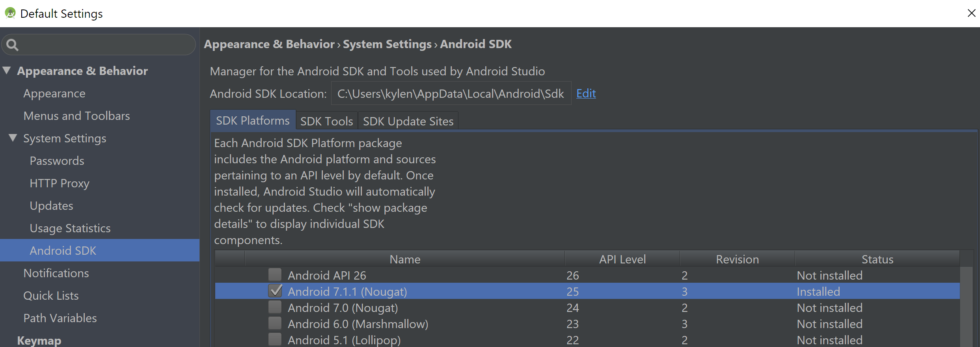
Task: Sort table by the Status column header
Action: point(878,259)
